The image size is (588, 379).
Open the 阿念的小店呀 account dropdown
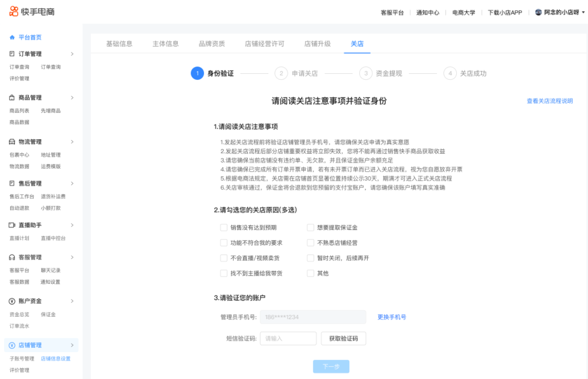tap(560, 12)
